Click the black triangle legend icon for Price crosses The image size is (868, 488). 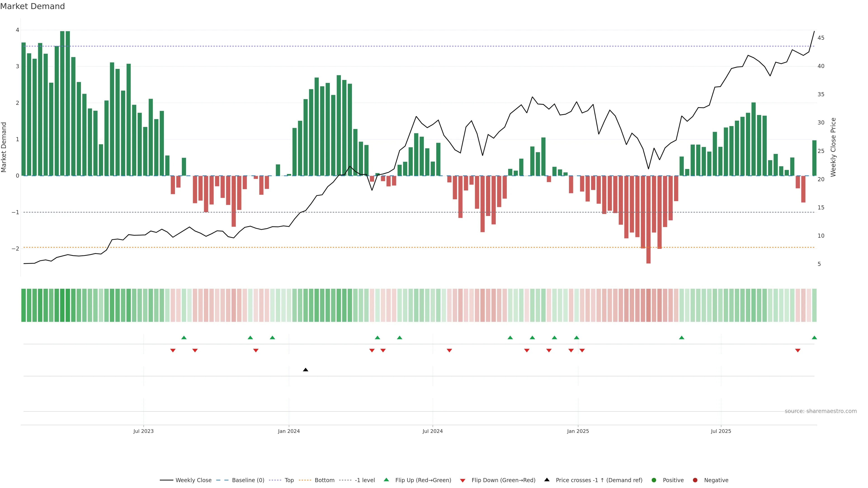tap(547, 480)
